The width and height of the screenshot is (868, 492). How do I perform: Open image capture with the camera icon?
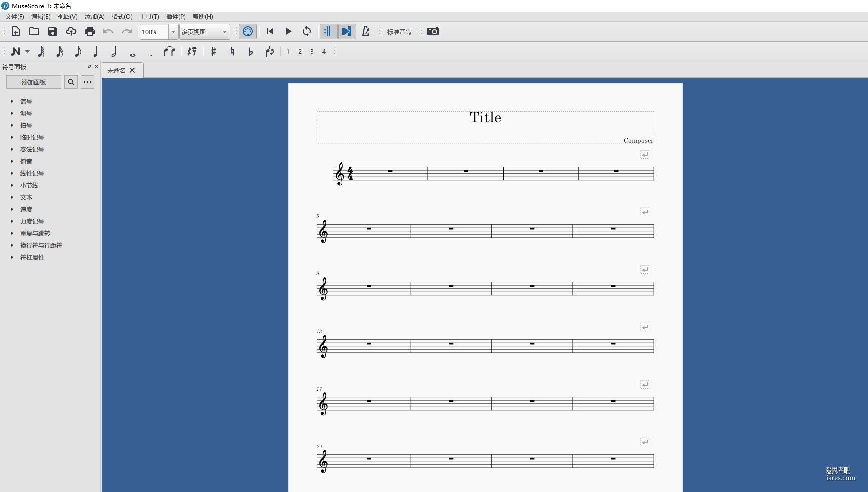[433, 32]
